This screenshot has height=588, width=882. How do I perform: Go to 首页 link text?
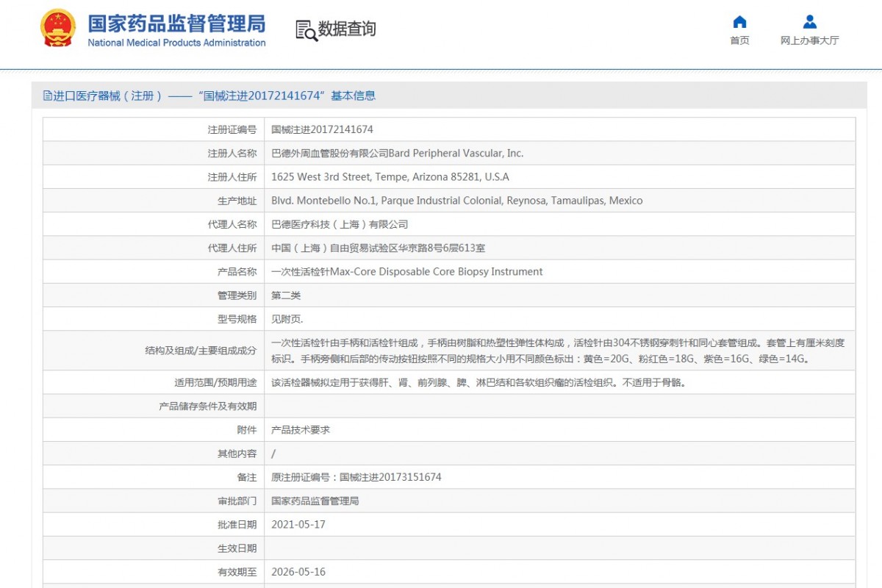pos(739,40)
